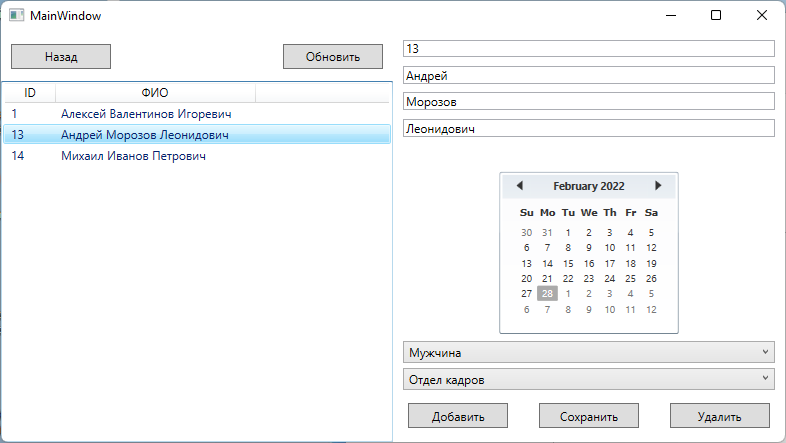Click the Добавить button
The image size is (786, 443).
(x=458, y=416)
